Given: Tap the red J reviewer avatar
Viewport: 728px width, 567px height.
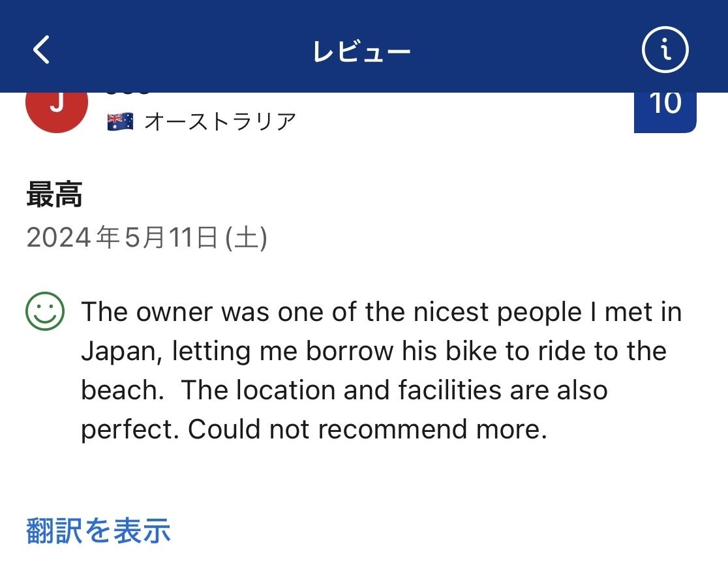Looking at the screenshot, I should [x=57, y=106].
